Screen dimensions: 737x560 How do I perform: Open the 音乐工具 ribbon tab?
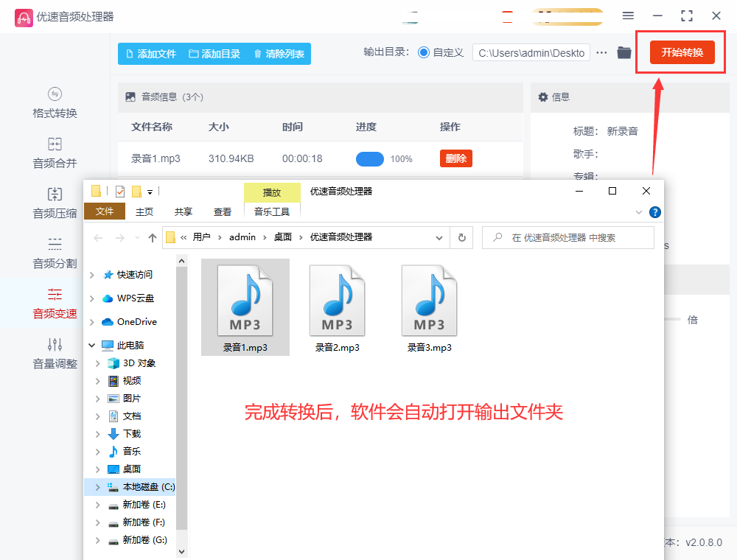tap(272, 212)
